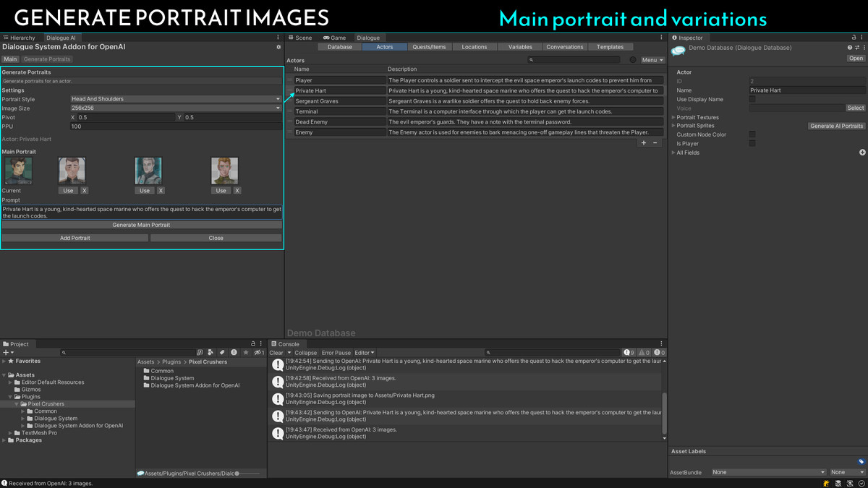
Task: Click Close button in Generate Portraits
Action: click(216, 238)
